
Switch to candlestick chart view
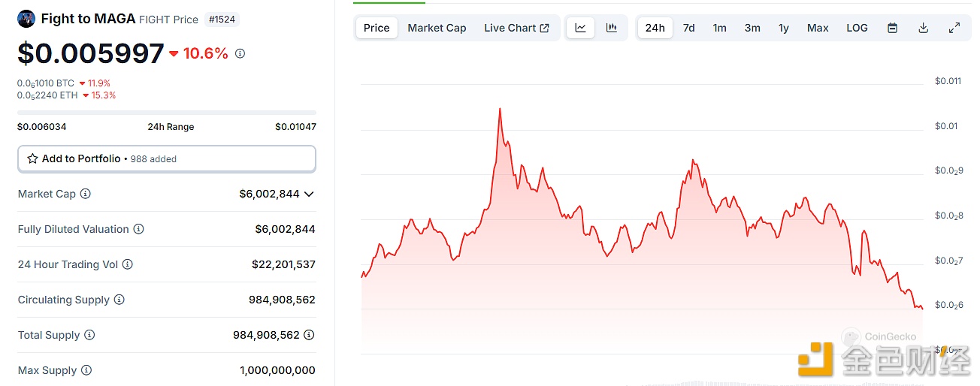pyautogui.click(x=612, y=28)
